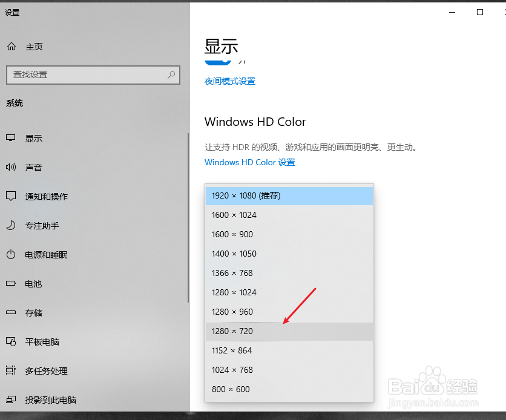The width and height of the screenshot is (506, 420).
Task: Open 夜间模式设置 link
Action: (x=230, y=81)
